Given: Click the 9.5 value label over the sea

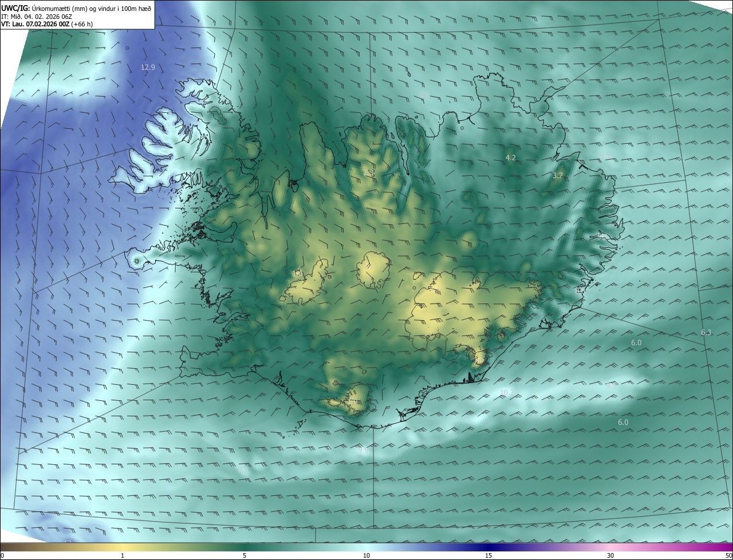Looking at the screenshot, I should click(x=611, y=385).
